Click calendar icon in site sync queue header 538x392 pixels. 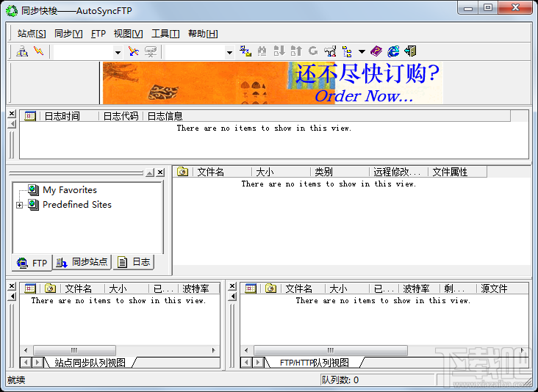[30, 288]
